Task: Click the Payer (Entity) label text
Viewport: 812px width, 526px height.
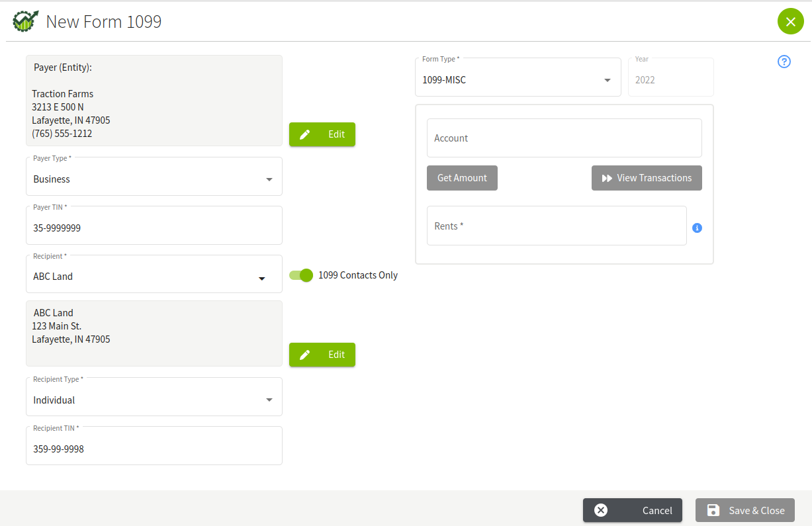Action: 63,67
